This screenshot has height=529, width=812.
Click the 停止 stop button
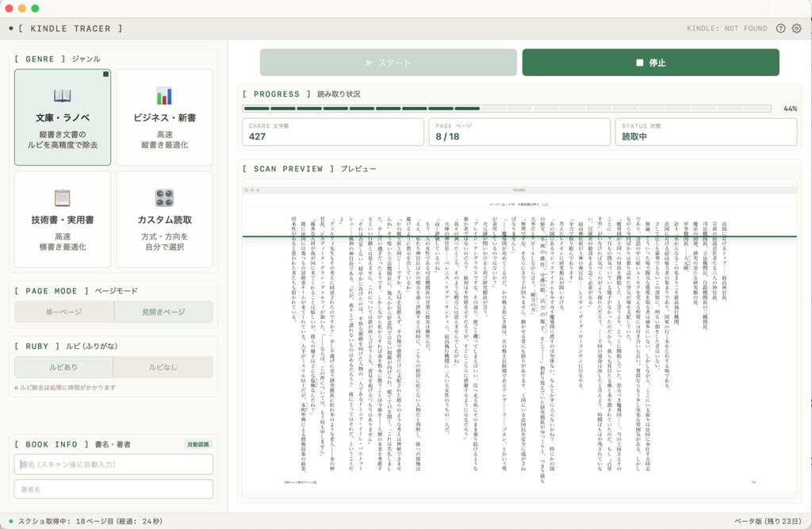point(650,63)
